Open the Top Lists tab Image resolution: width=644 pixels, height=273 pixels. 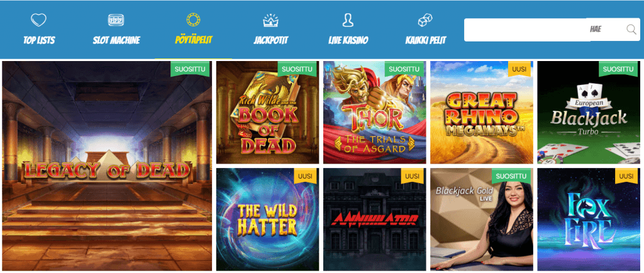pyautogui.click(x=39, y=40)
